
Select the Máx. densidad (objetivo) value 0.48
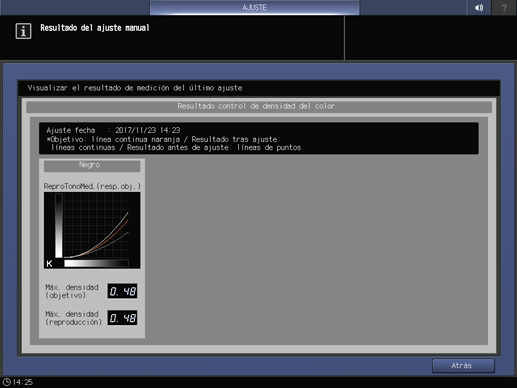(122, 291)
